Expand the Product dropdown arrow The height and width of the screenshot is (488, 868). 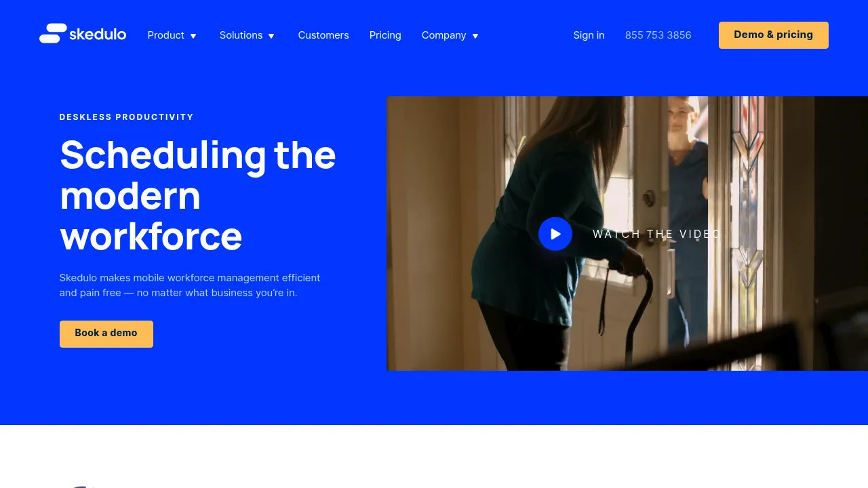(193, 36)
